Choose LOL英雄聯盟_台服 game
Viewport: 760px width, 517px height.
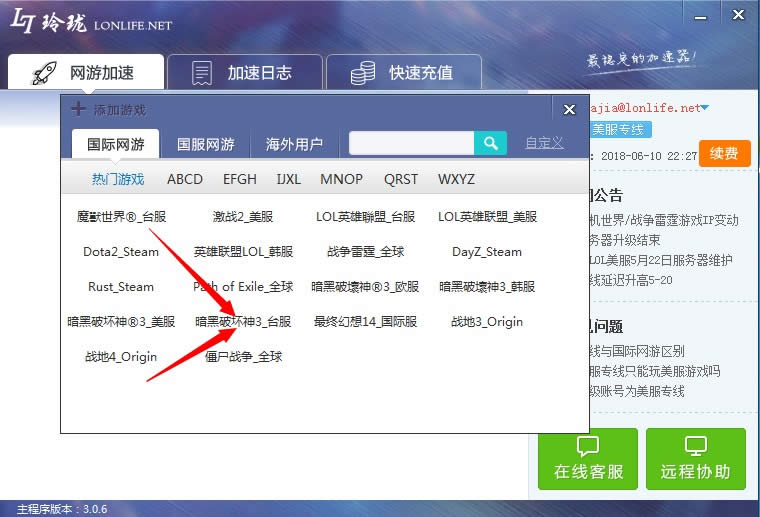365,217
